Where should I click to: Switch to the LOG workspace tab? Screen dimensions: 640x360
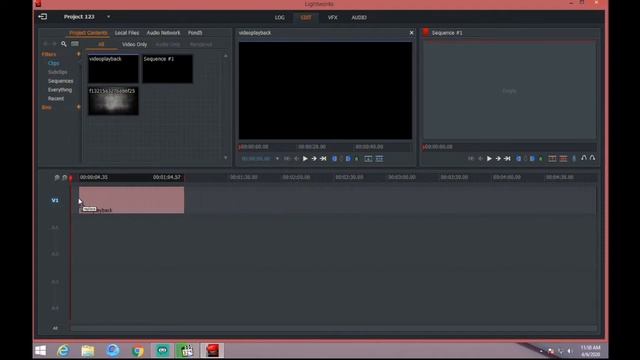coord(280,18)
